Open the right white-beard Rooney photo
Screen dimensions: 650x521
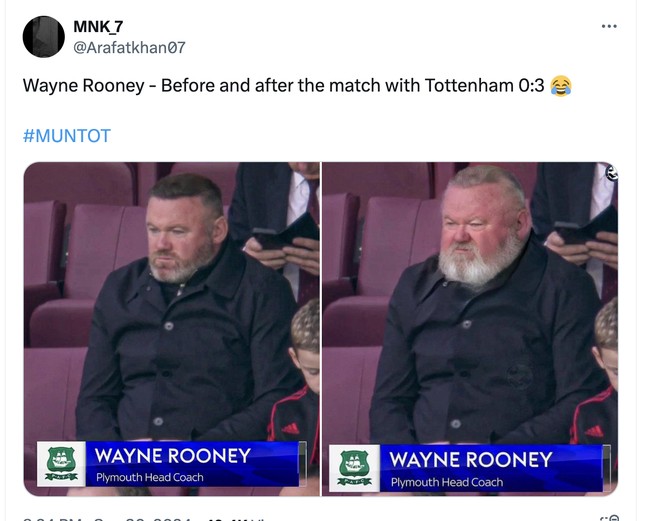tap(470, 300)
